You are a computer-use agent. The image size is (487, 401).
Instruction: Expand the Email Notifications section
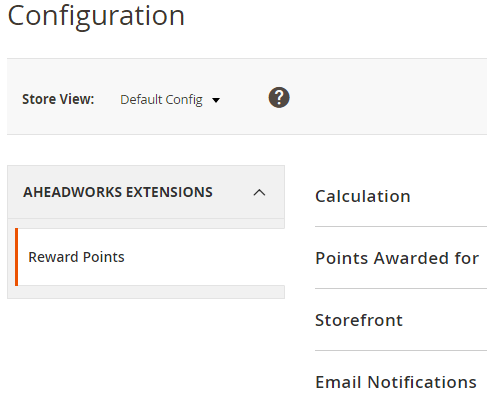(x=401, y=382)
